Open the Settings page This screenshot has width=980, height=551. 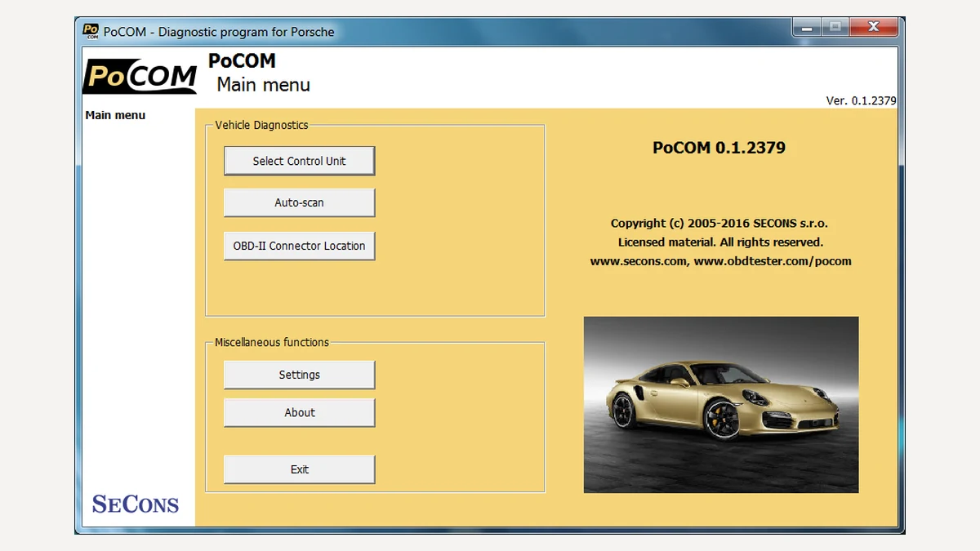[x=299, y=375]
